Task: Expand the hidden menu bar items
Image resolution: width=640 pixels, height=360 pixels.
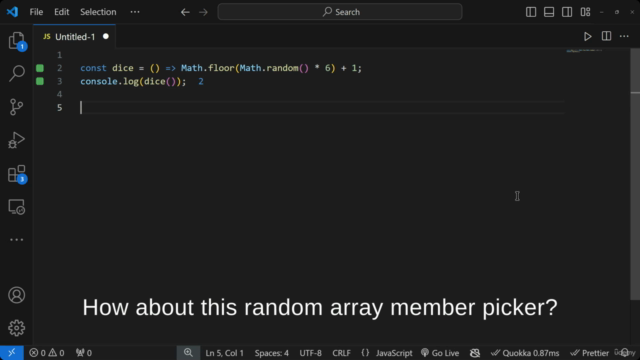Action: (135, 12)
